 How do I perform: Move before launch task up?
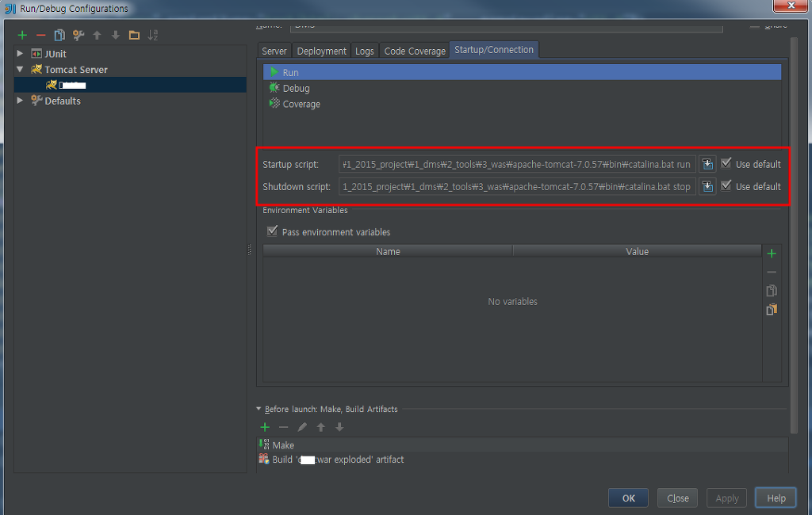pos(321,427)
